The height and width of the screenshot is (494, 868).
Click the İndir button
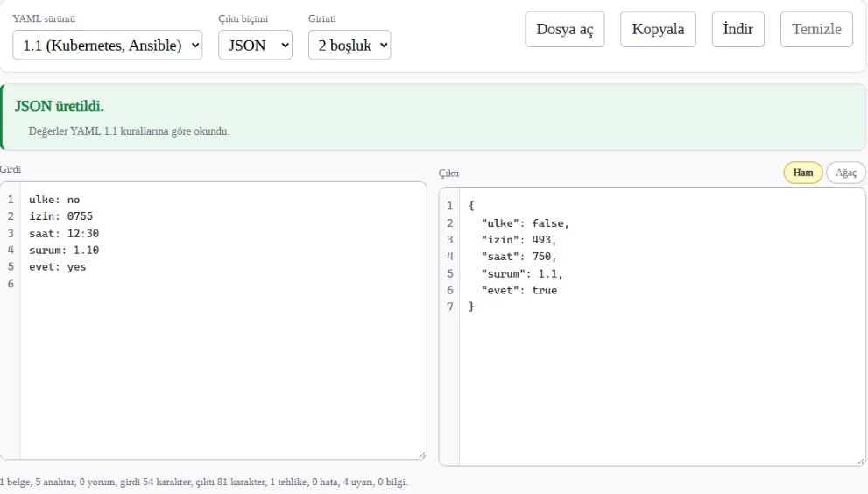(x=737, y=29)
